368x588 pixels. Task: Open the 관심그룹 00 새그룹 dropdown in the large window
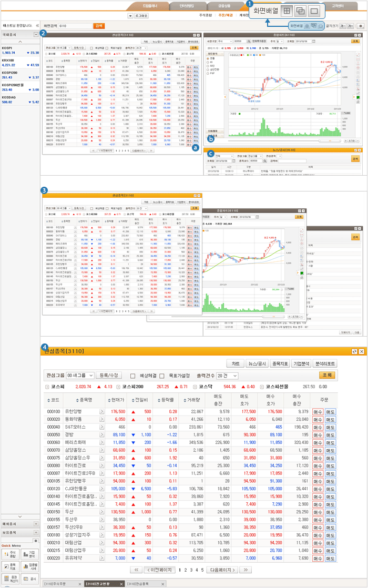coord(80,376)
